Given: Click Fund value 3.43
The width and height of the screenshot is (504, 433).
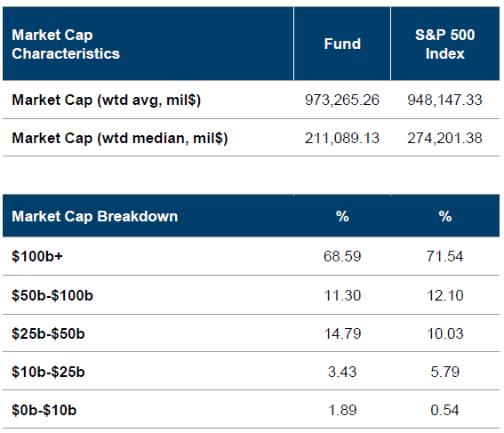Looking at the screenshot, I should [342, 372].
